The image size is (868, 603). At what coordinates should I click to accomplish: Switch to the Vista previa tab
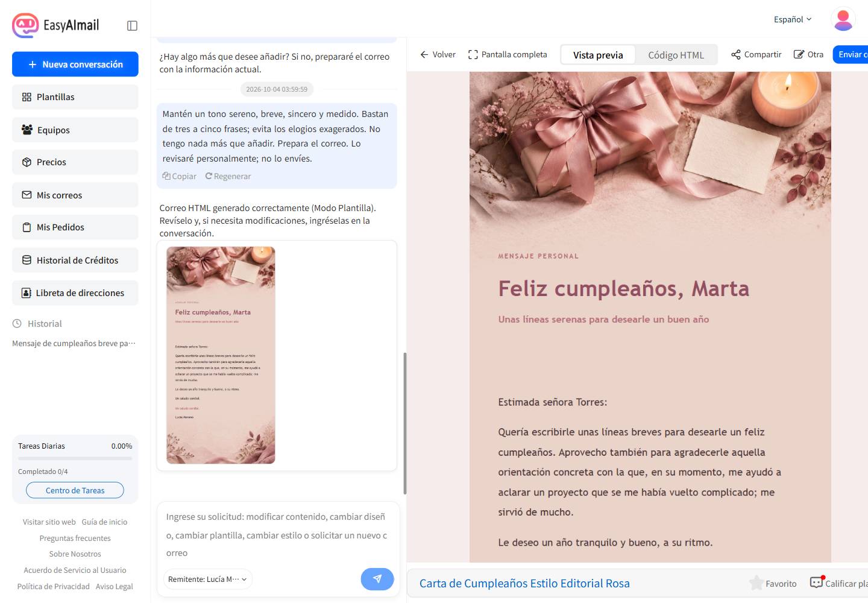[598, 55]
